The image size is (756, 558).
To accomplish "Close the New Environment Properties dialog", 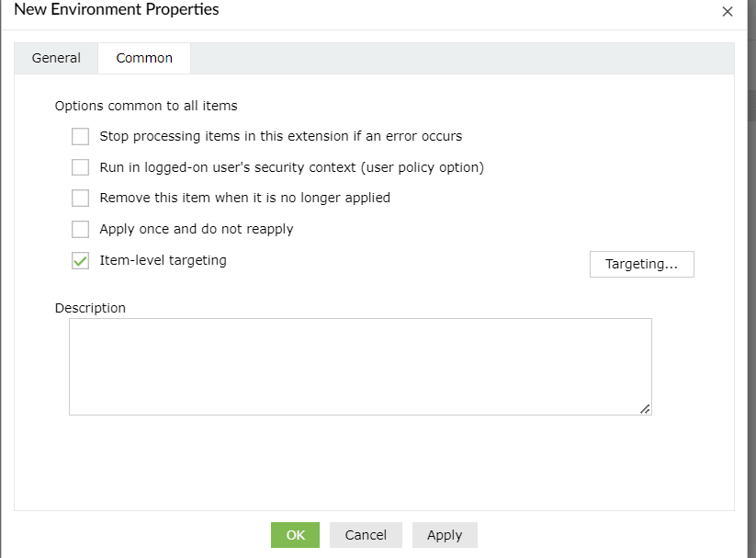I will pos(728,12).
